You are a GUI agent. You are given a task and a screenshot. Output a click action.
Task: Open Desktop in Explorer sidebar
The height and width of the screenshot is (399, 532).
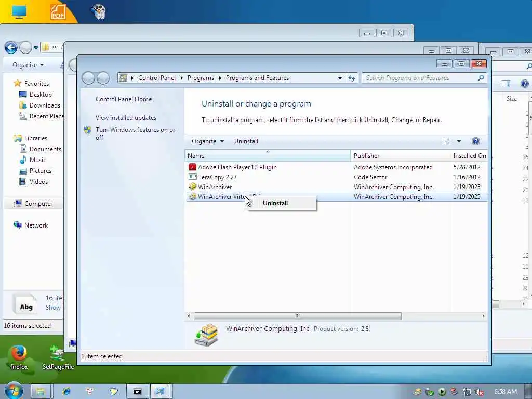[41, 95]
